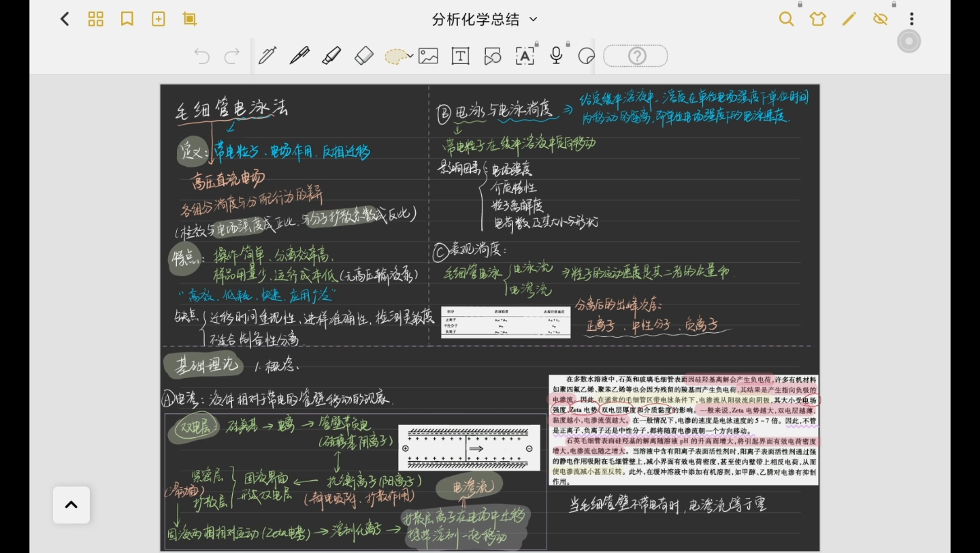
Task: Redo the last stroke
Action: 232,56
